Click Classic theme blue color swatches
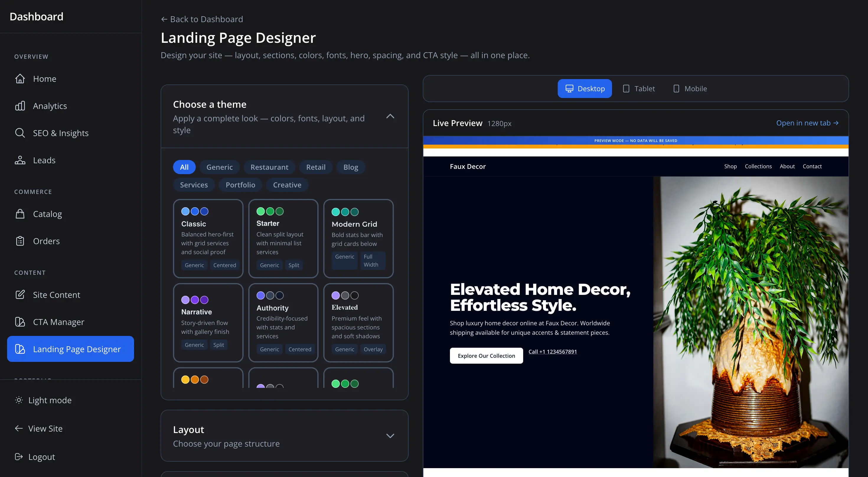 195,211
